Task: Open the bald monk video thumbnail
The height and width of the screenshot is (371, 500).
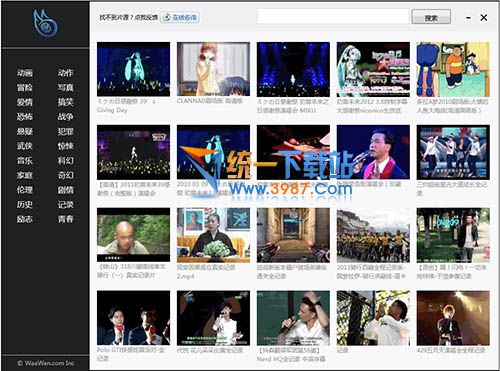Action: tap(133, 235)
